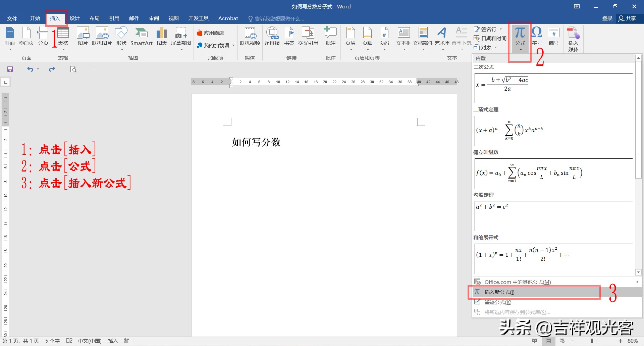The height and width of the screenshot is (346, 644).
Task: Insert a 联机视频 online video
Action: (x=250, y=37)
